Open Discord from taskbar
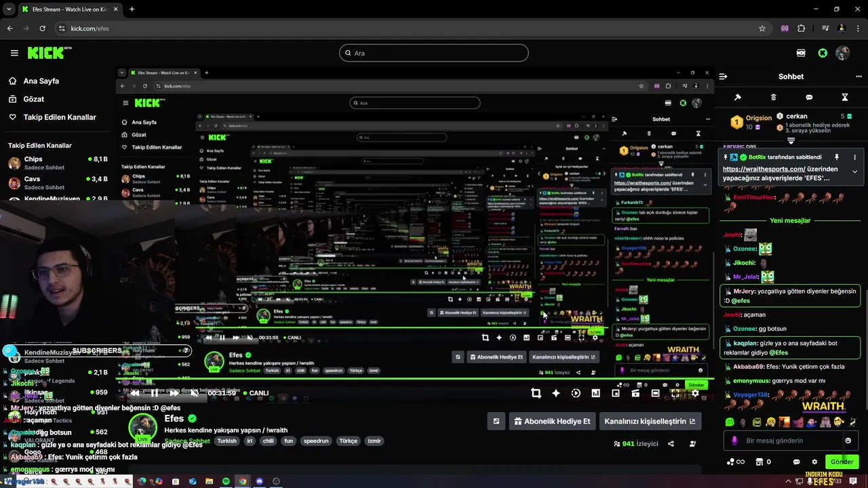868x488 pixels. [x=259, y=481]
